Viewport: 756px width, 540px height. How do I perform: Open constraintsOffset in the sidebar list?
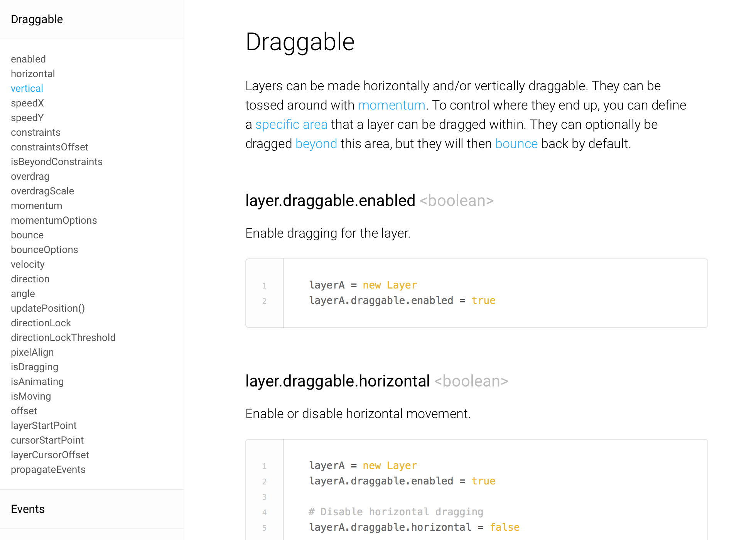(x=49, y=147)
